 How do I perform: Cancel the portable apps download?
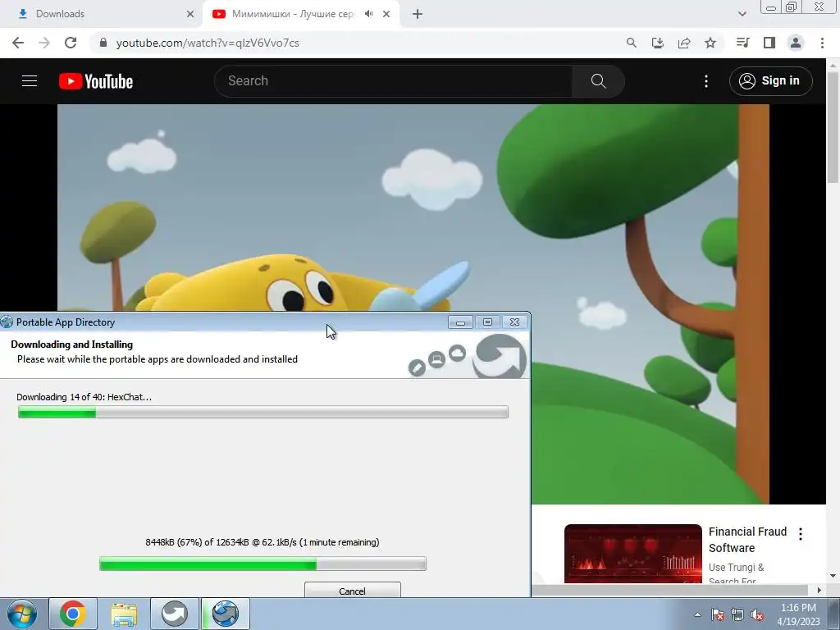coord(353,591)
